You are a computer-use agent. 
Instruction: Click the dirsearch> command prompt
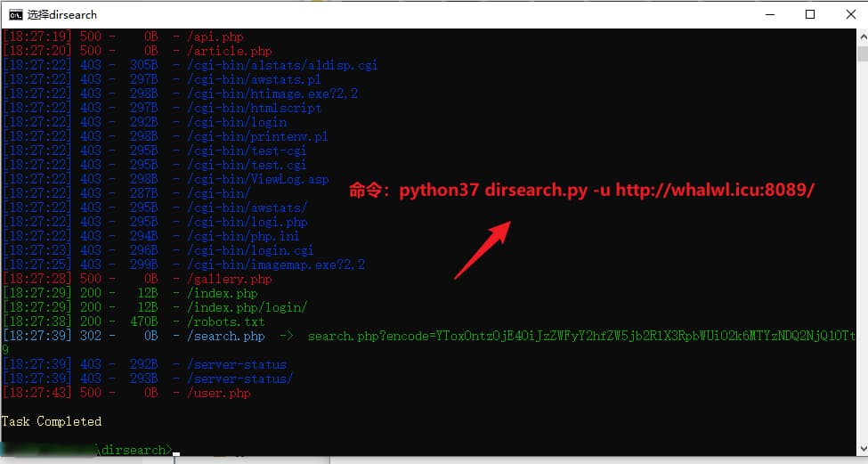134,450
